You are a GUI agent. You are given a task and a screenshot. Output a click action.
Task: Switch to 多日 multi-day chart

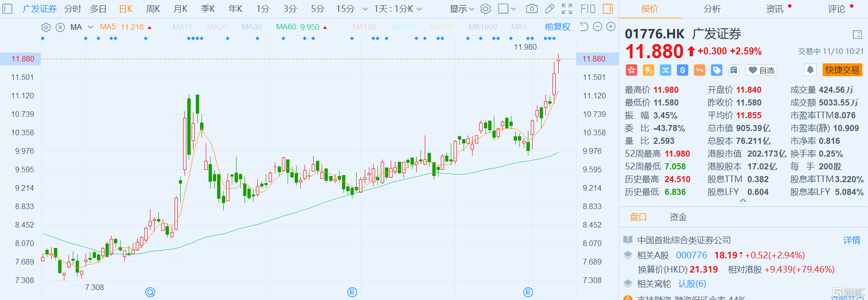point(98,9)
